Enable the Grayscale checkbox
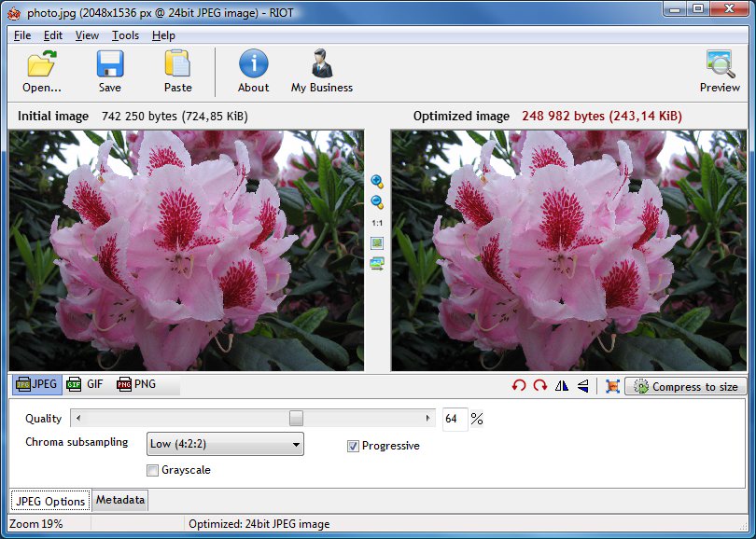The image size is (756, 539). coord(152,470)
